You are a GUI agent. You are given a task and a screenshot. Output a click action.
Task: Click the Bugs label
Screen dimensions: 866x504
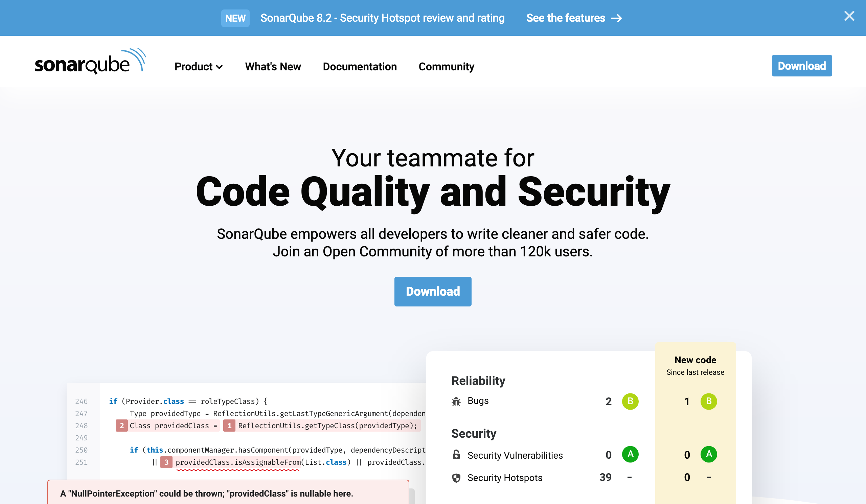478,401
